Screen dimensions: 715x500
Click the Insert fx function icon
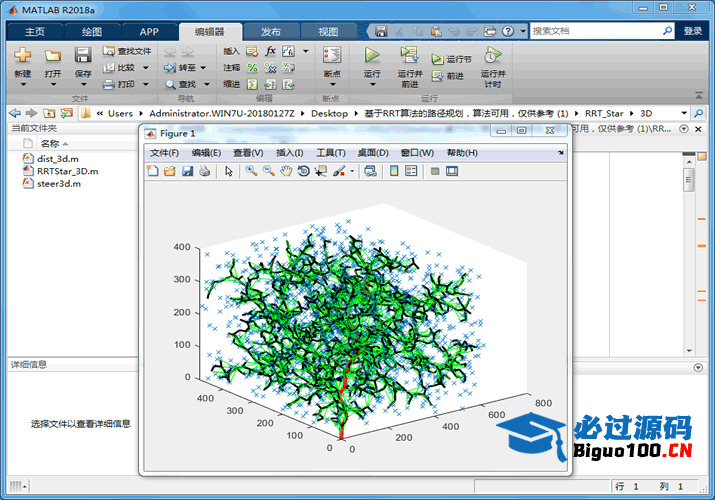tap(271, 51)
